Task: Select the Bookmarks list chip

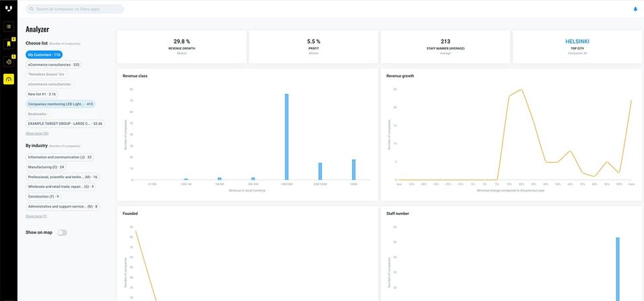Action: click(x=38, y=114)
